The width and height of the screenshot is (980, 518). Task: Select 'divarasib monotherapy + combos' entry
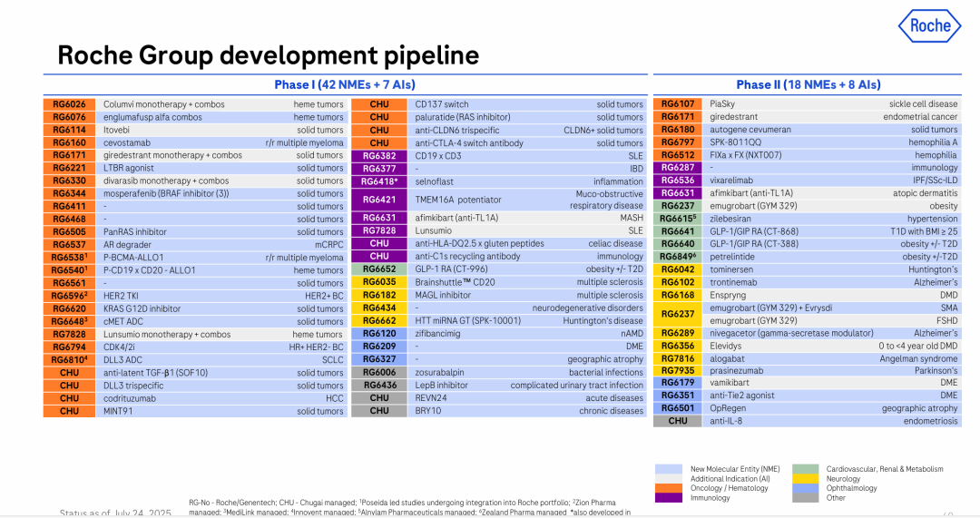[x=166, y=181]
